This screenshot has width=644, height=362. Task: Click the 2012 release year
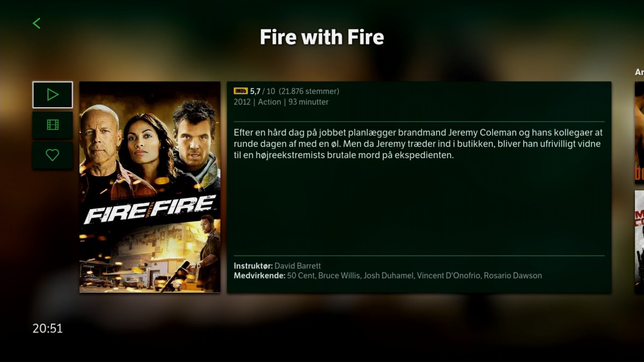click(242, 102)
